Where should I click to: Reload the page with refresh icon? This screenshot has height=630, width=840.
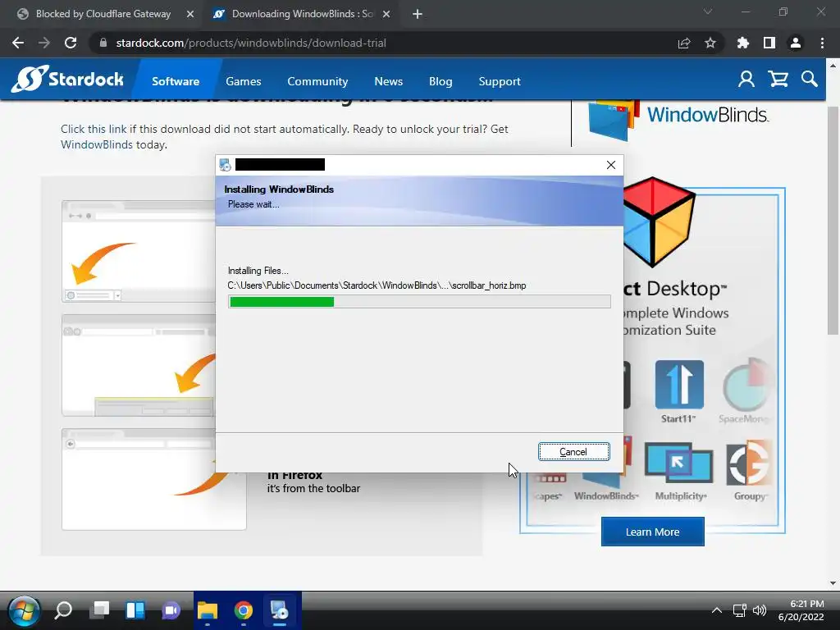[x=71, y=43]
